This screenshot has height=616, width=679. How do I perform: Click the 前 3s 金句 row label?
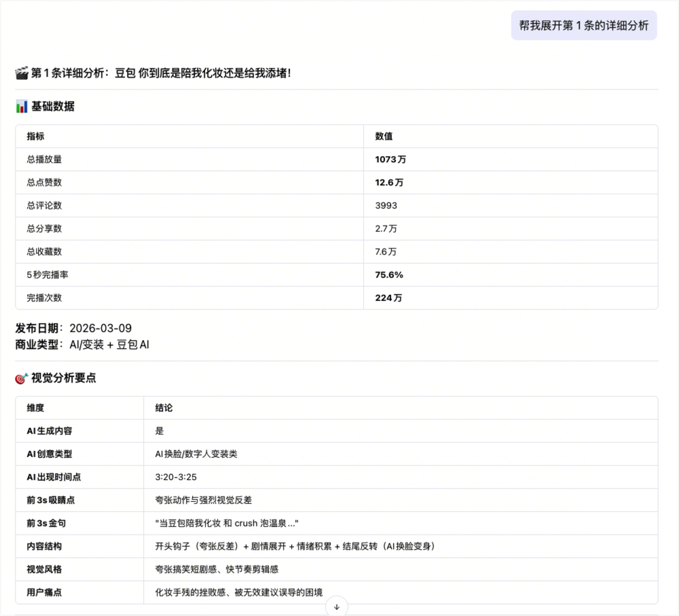(46, 524)
